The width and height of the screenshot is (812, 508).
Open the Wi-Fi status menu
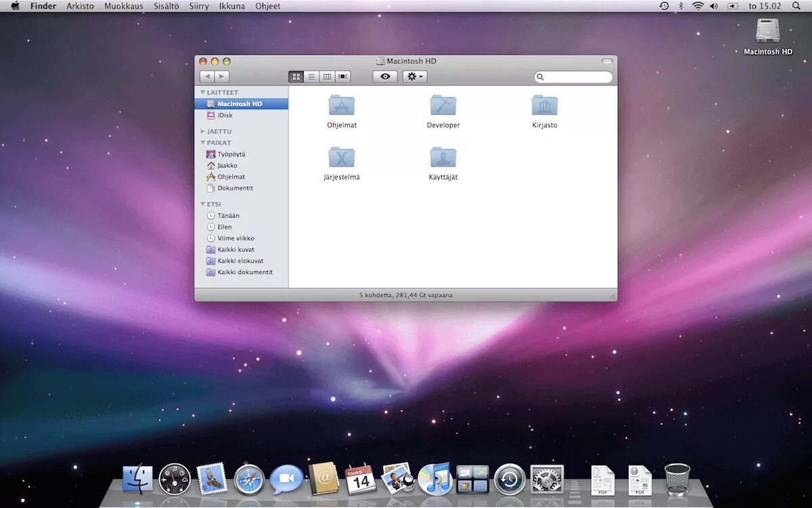coord(698,6)
